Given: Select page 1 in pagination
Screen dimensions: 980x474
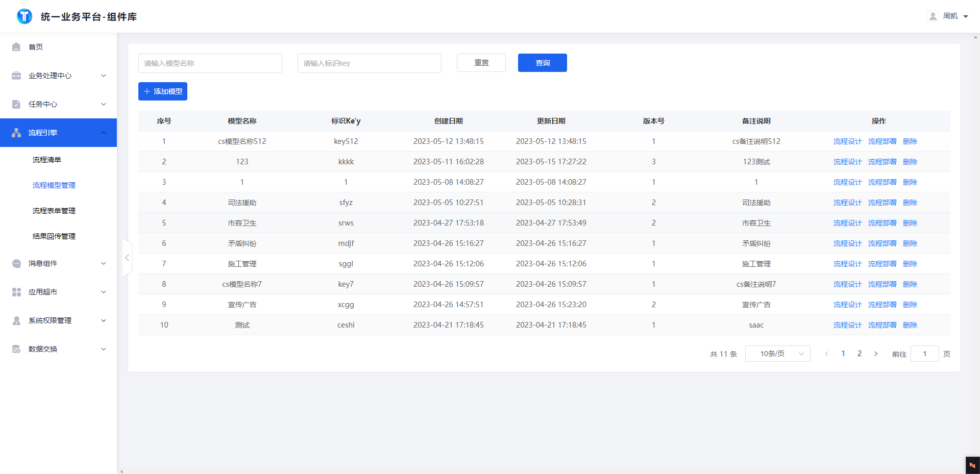Looking at the screenshot, I should 843,354.
